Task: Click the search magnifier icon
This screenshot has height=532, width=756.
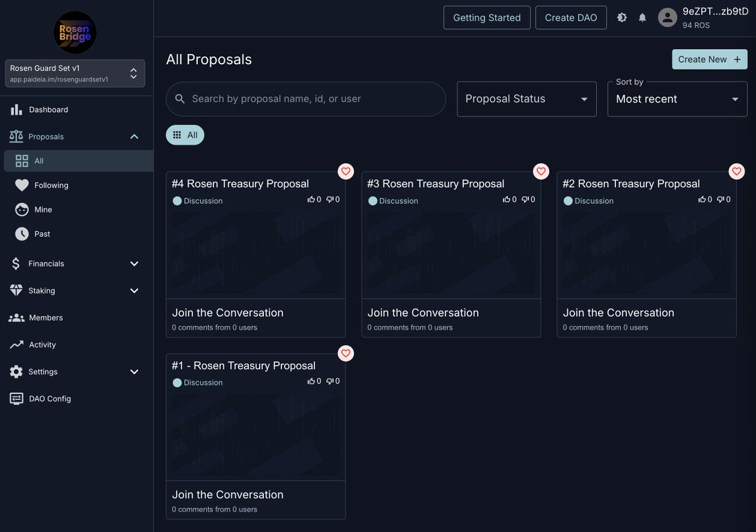Action: tap(180, 99)
